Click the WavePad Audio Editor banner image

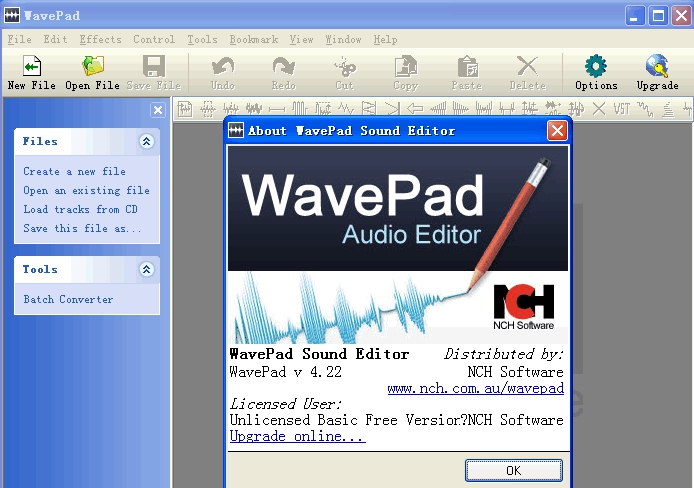(397, 245)
